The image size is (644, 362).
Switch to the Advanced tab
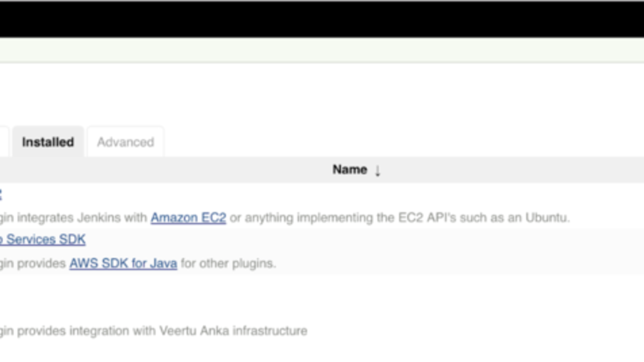[x=125, y=142]
